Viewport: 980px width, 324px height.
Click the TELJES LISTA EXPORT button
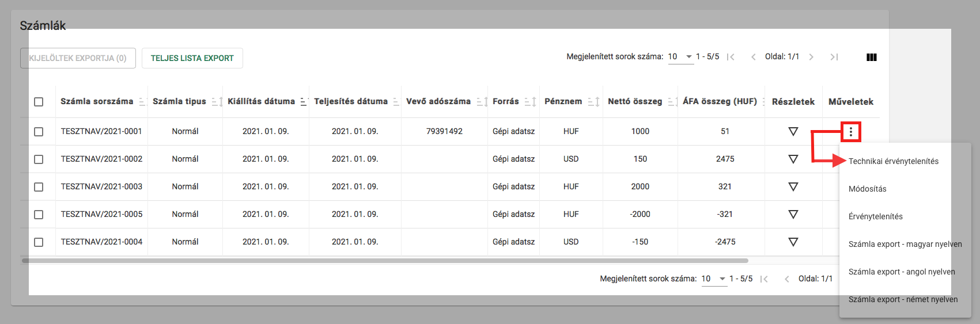coord(192,58)
